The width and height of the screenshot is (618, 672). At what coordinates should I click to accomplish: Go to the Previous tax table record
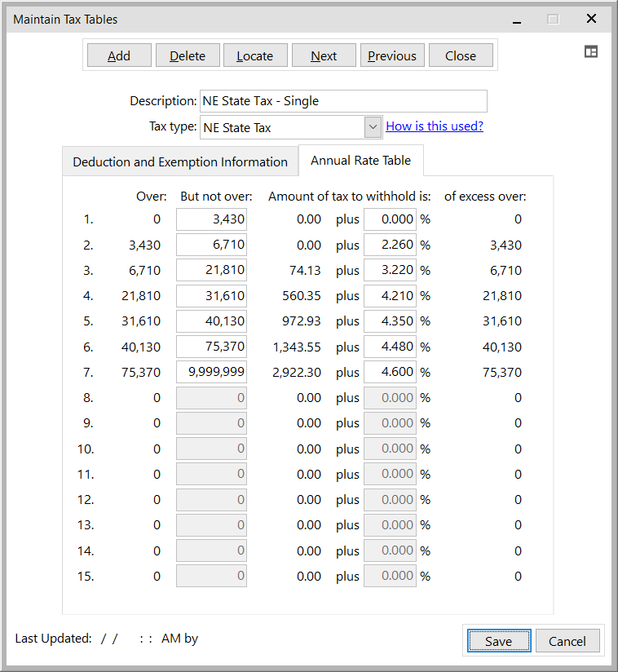pos(391,55)
